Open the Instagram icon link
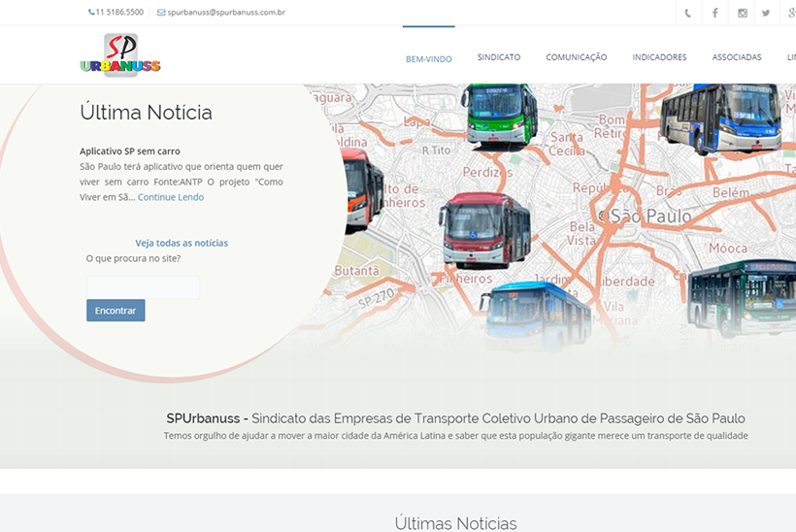Viewport: 796px width, 532px height. [743, 13]
